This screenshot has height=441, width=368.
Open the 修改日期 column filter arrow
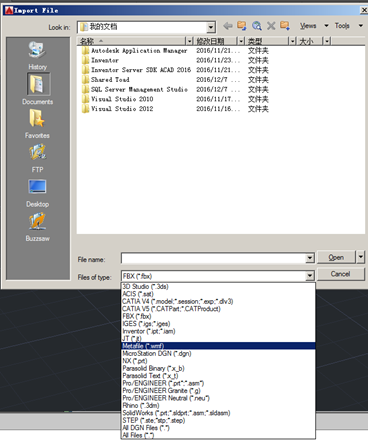241,41
